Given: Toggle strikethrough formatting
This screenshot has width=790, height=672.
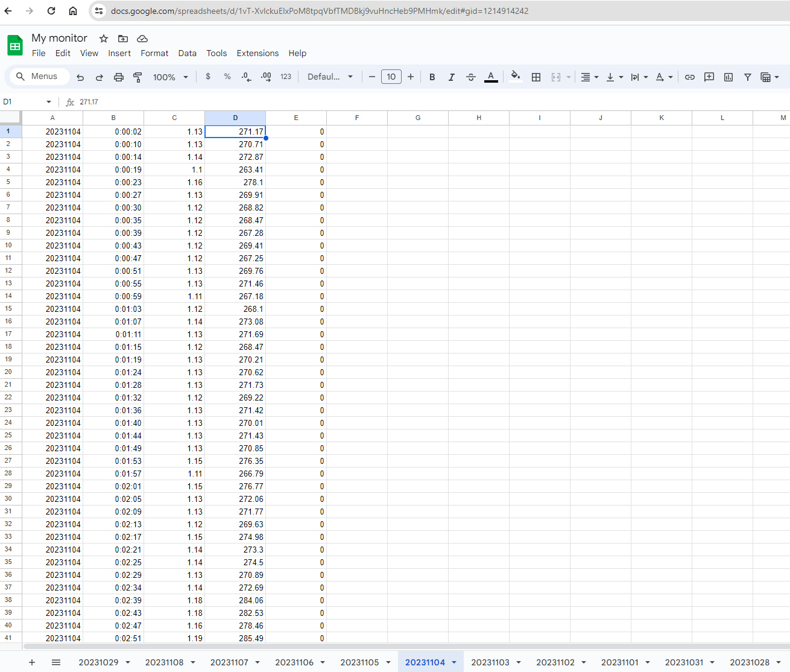Looking at the screenshot, I should tap(471, 77).
